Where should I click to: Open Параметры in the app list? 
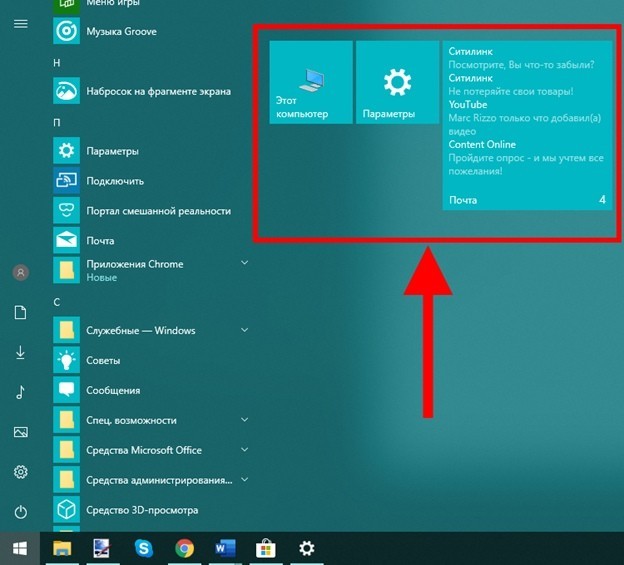[150, 151]
